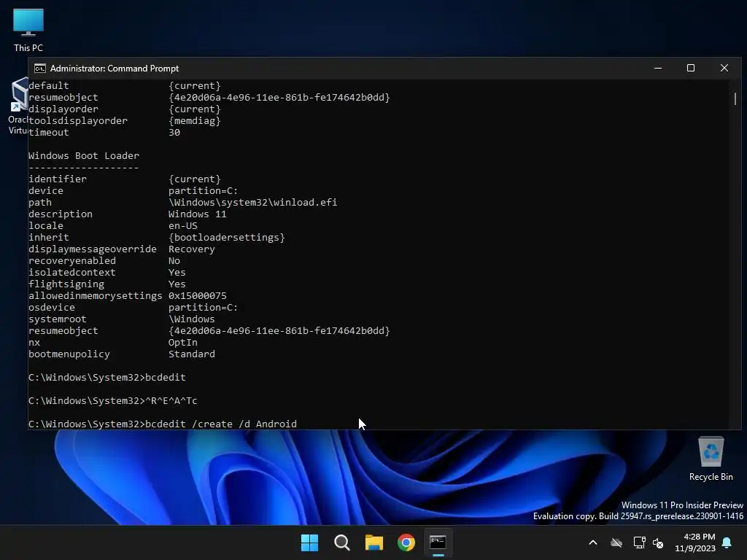Open This PC desktop icon
This screenshot has width=747, height=560.
point(28,29)
